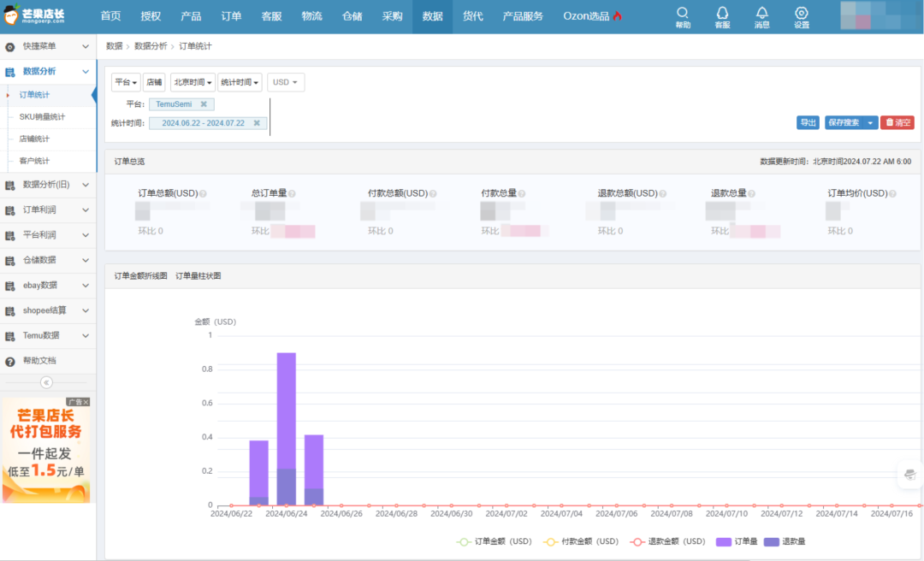Toggle 退款量 legend series
The width and height of the screenshot is (924, 561).
click(x=784, y=541)
